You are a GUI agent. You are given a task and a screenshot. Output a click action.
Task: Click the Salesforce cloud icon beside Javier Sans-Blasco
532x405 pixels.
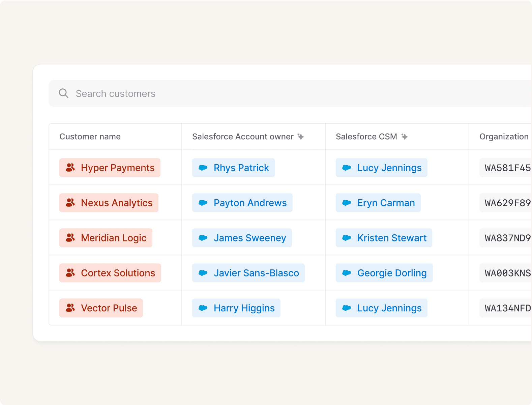tap(203, 273)
